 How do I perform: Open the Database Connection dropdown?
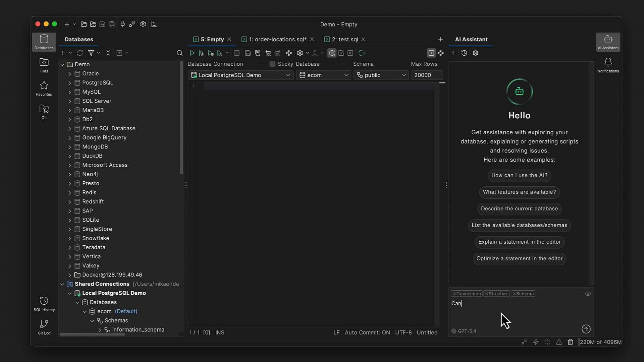240,75
